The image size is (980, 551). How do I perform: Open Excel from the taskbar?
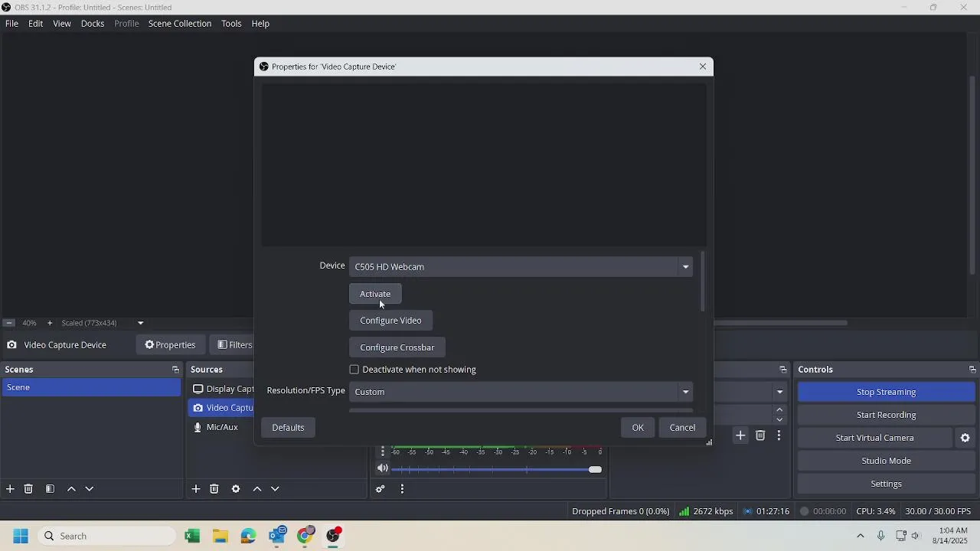192,536
